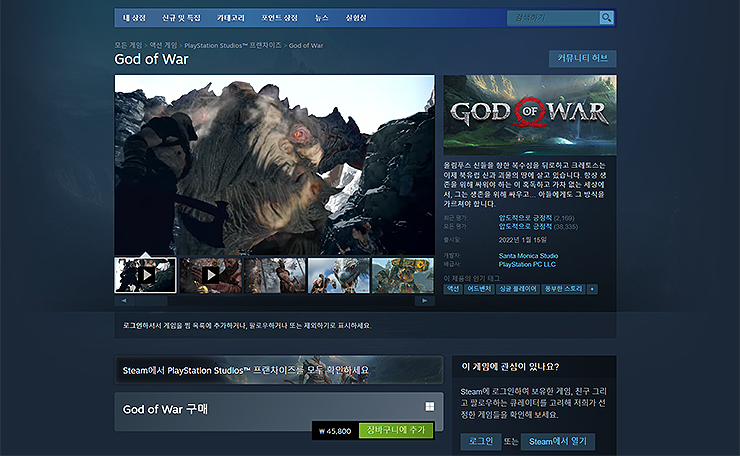Click the Steam에서 열기 button
Viewport: 740px width, 456px height.
pos(557,441)
